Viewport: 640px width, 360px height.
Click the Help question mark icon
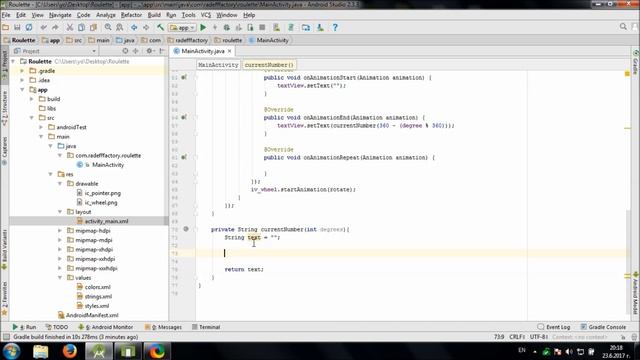pyautogui.click(x=335, y=27)
